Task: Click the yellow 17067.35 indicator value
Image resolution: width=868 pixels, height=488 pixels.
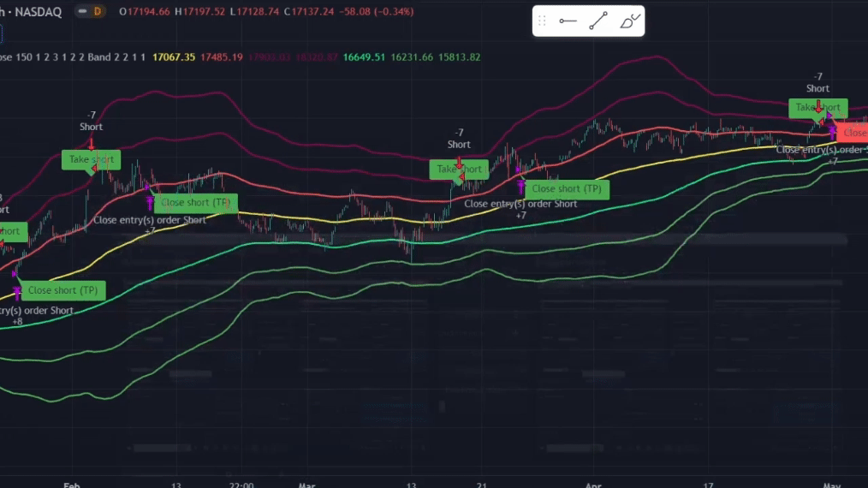Action: point(174,57)
